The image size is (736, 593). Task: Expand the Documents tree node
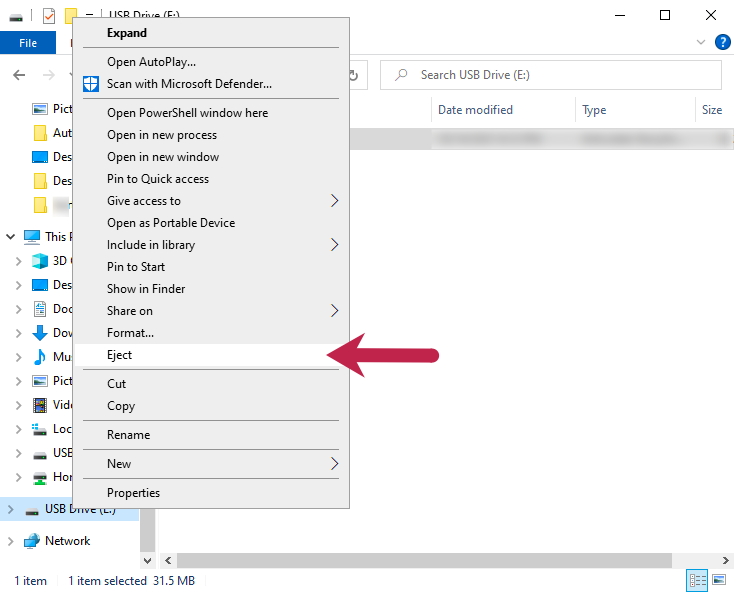(x=18, y=309)
